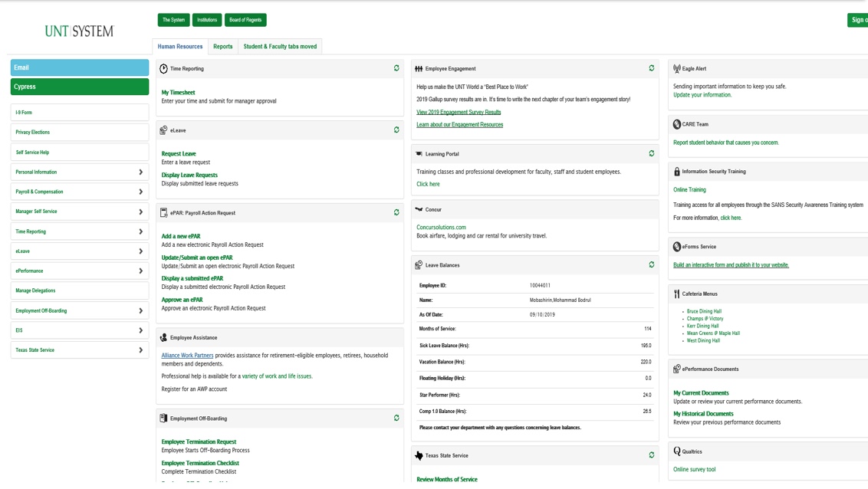Click Request Leave link
The image size is (868, 489).
click(x=179, y=154)
